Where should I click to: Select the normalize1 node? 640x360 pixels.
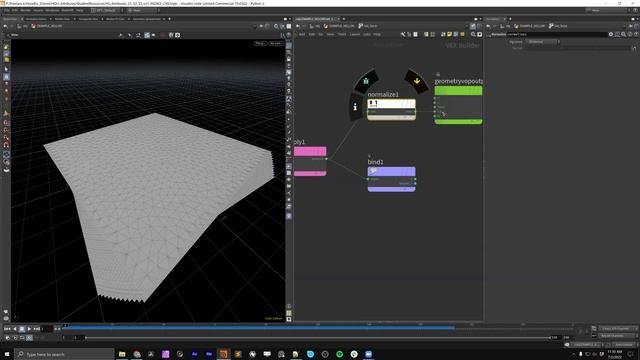(391, 109)
